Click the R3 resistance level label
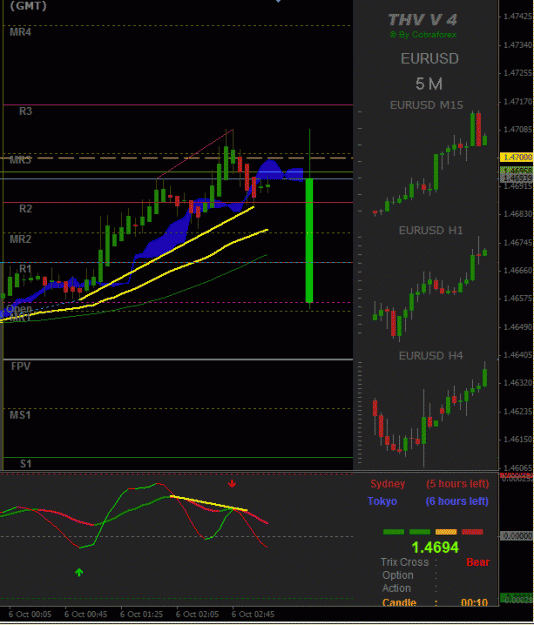 pyautogui.click(x=26, y=111)
